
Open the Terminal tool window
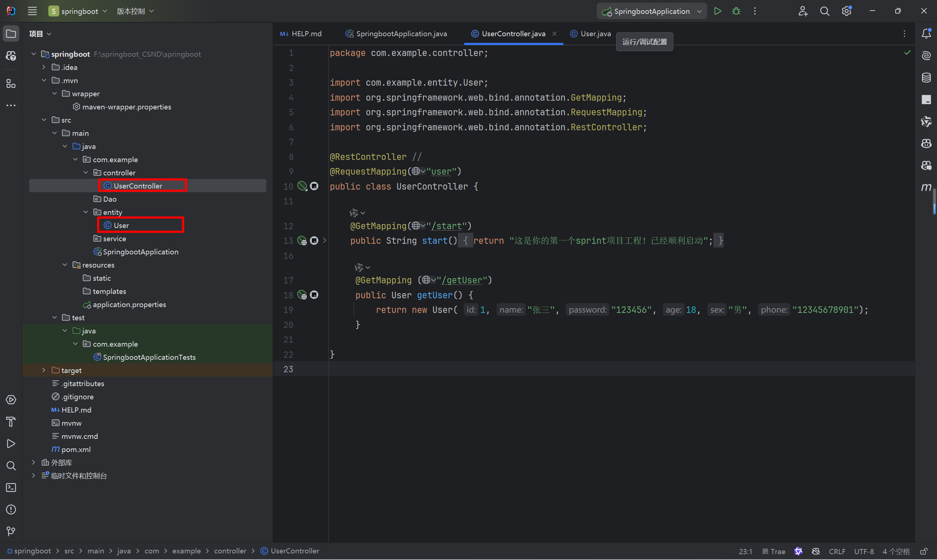(11, 488)
